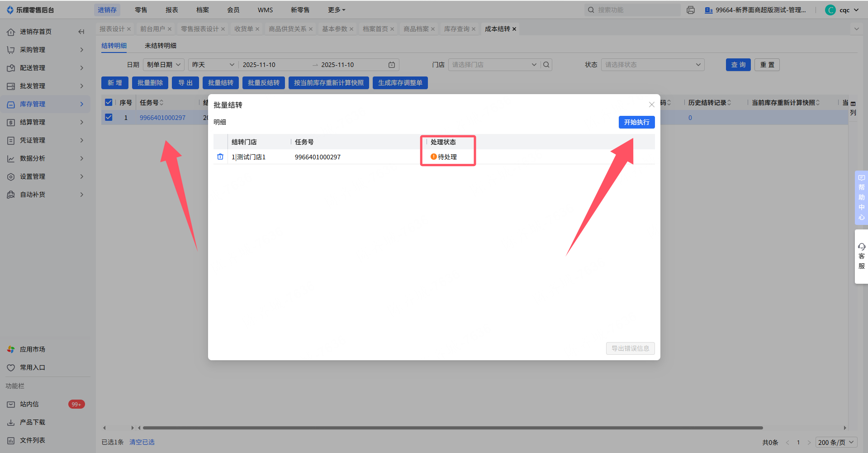The image size is (868, 453).
Task: Open 文件列表 in sidebar
Action: 33,440
